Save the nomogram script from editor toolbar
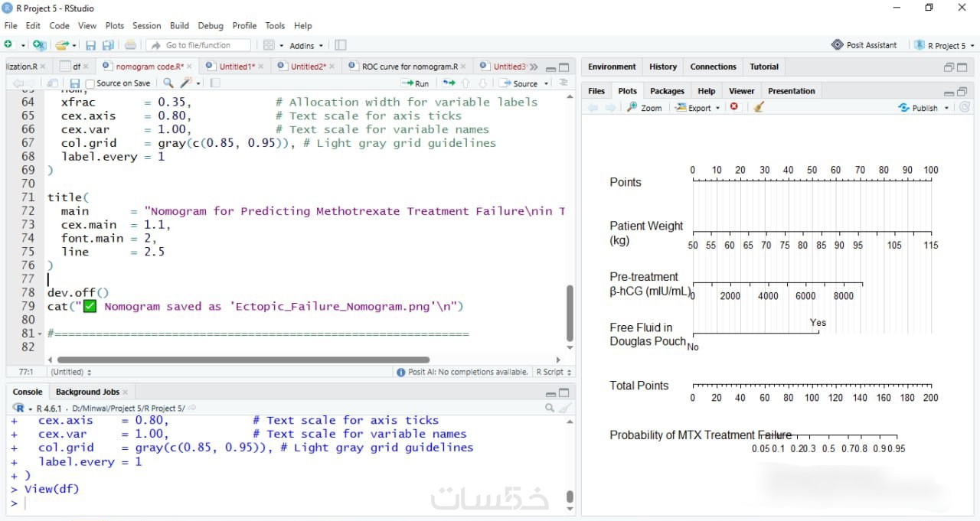The image size is (980, 521). point(74,83)
